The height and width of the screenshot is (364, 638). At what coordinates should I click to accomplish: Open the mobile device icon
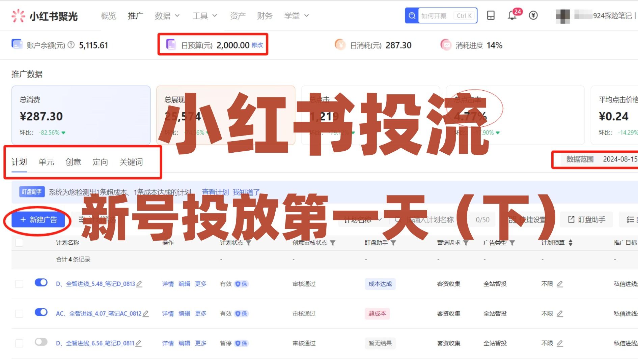[x=491, y=16]
